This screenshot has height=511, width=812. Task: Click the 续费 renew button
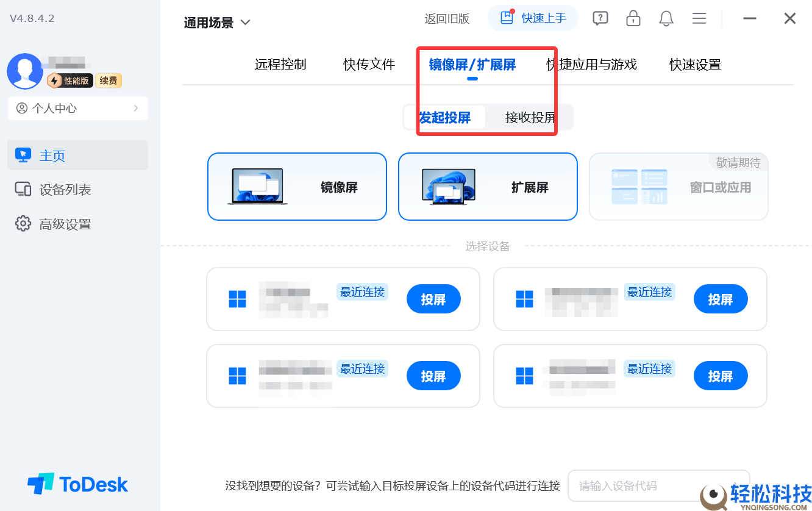[109, 80]
